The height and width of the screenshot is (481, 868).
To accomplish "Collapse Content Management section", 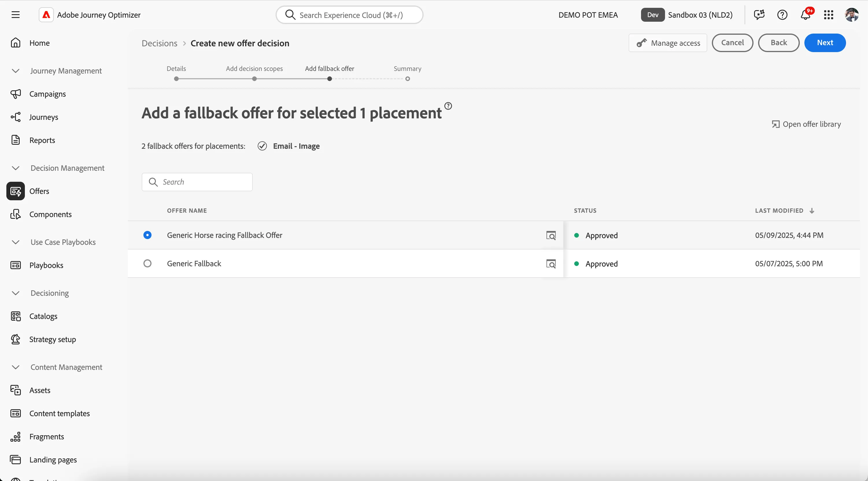I will coord(16,367).
